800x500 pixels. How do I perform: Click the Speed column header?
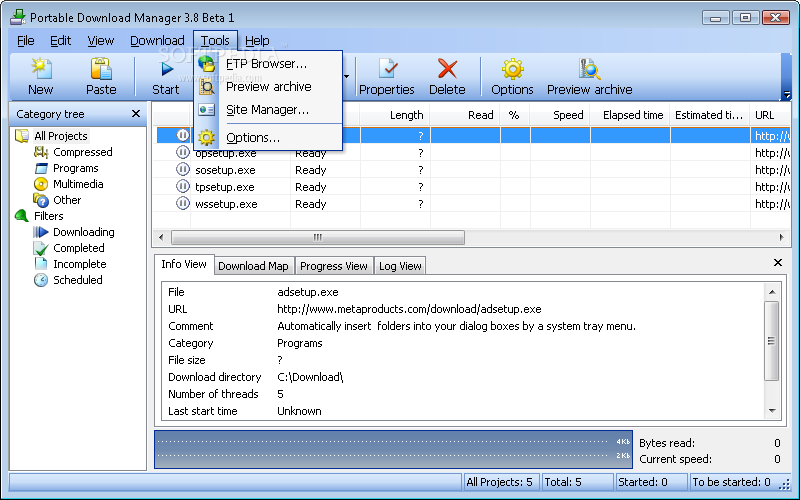[560, 115]
